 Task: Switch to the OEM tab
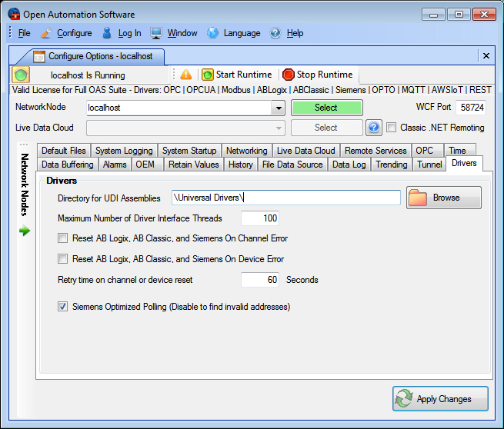(147, 164)
